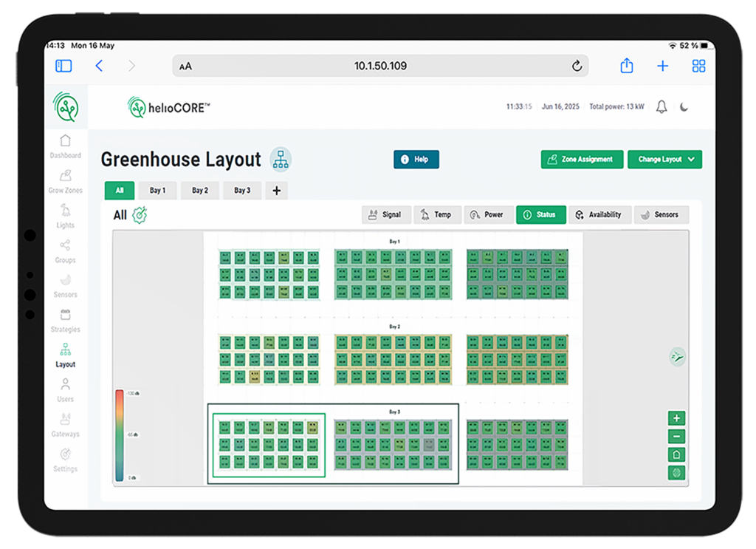
Task: Toggle dark mode with moon icon
Action: coord(684,107)
